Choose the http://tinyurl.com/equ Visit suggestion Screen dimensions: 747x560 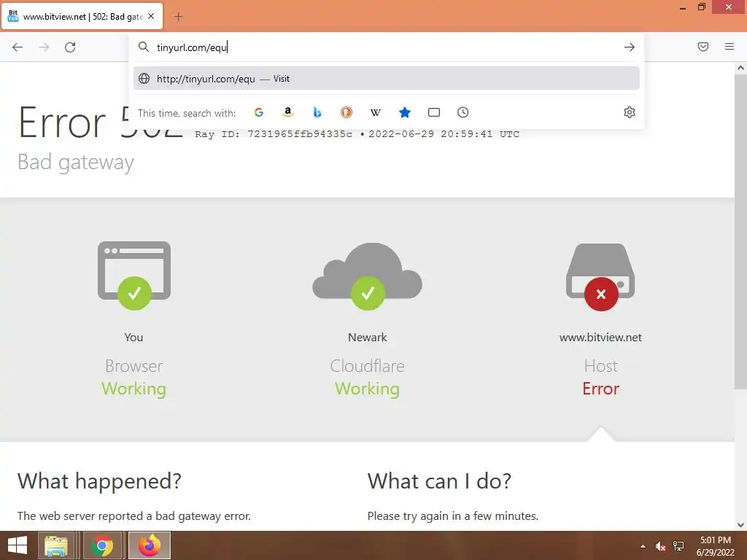[387, 79]
